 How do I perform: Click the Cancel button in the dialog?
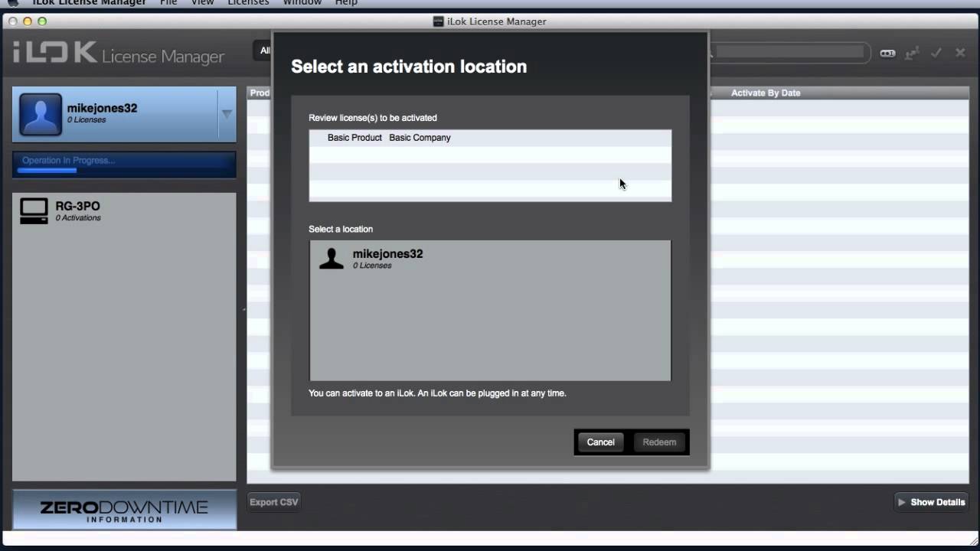pos(600,442)
